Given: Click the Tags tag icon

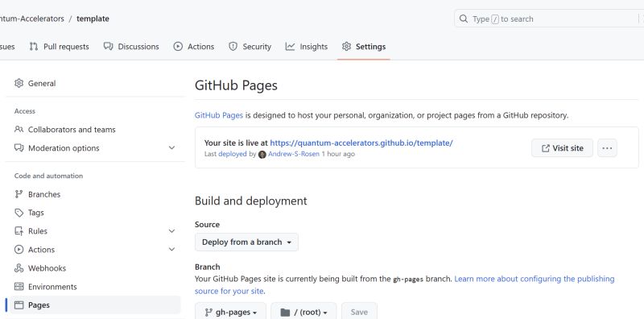Looking at the screenshot, I should 19,213.
